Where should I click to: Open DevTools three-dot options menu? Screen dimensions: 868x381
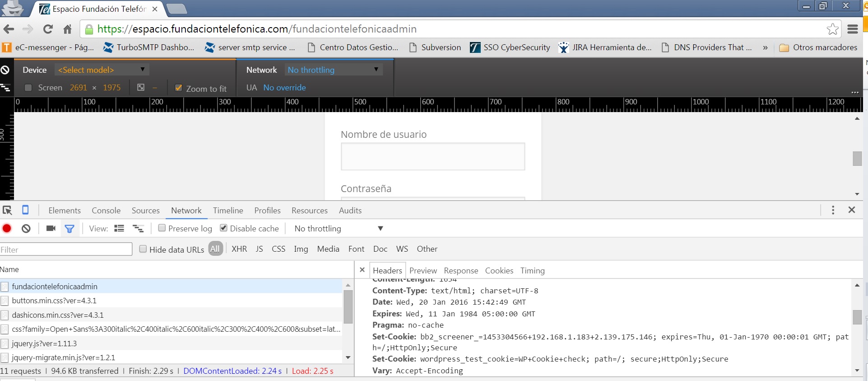coord(833,210)
